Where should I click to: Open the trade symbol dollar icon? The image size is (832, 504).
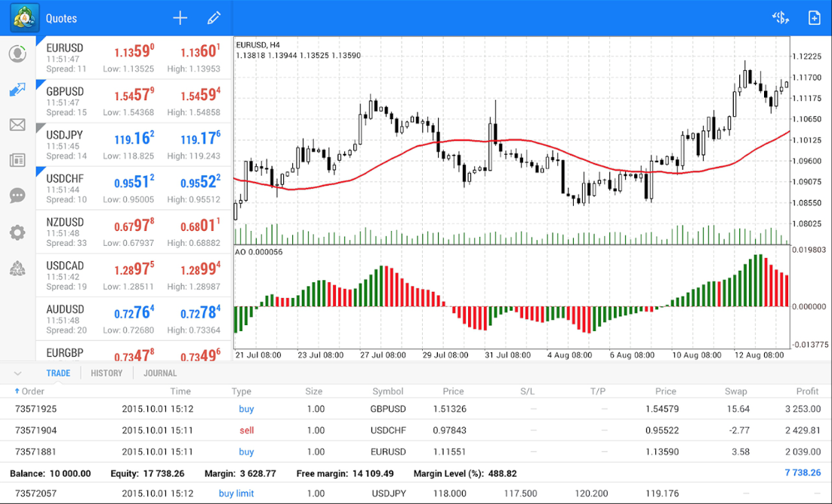pyautogui.click(x=780, y=18)
